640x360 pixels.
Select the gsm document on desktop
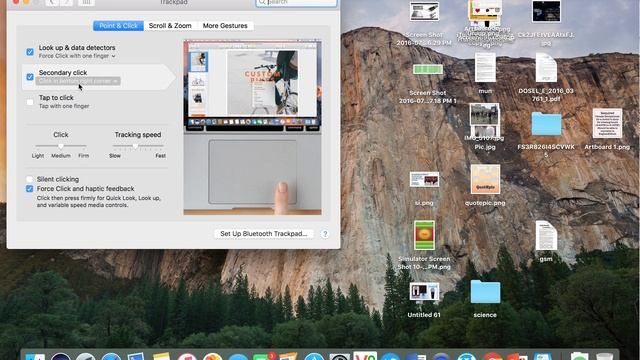coord(546,241)
